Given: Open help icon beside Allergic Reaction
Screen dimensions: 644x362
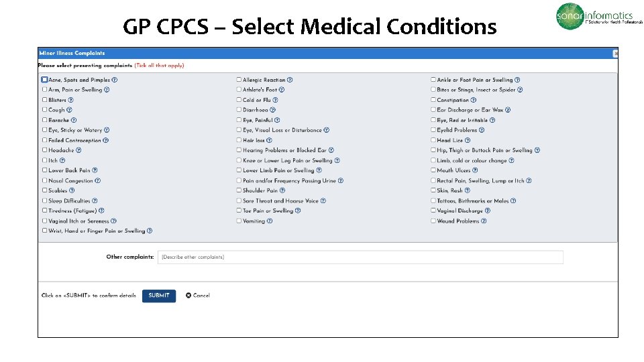Looking at the screenshot, I should pos(290,80).
